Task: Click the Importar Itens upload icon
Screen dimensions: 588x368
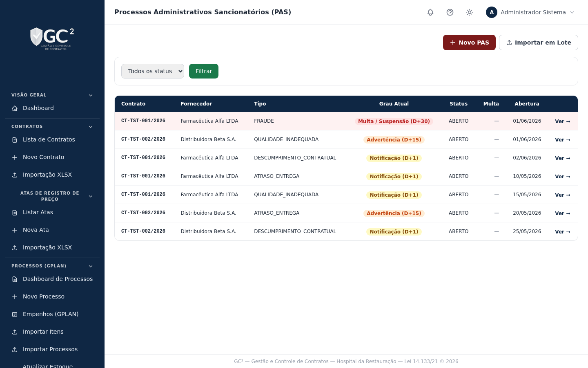Action: [x=15, y=332]
